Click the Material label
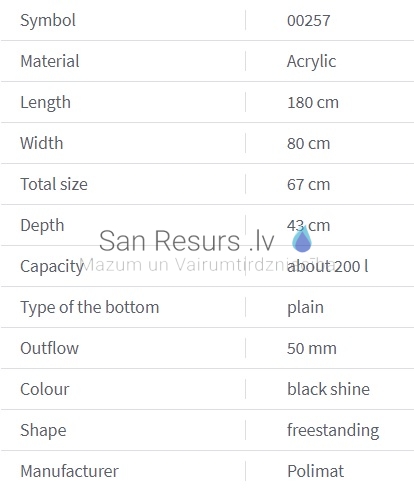The image size is (414, 498). 50,61
